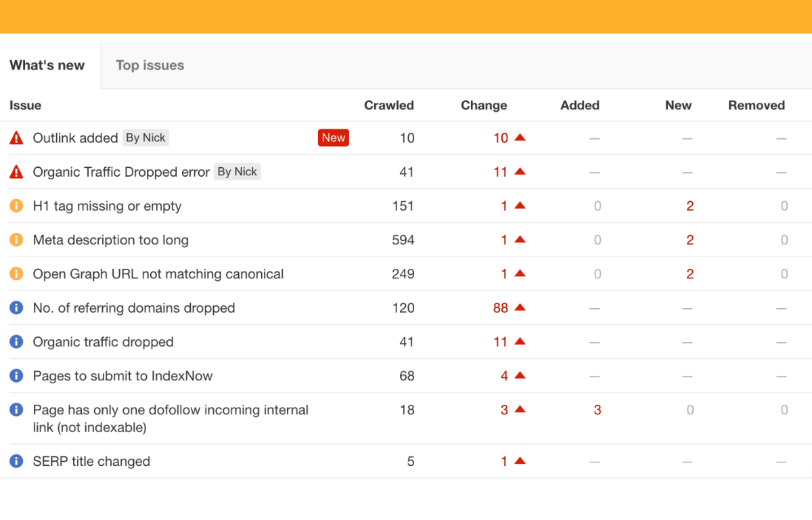This screenshot has height=520, width=812.
Task: Click crawled count 594 for Meta description
Action: pyautogui.click(x=403, y=240)
